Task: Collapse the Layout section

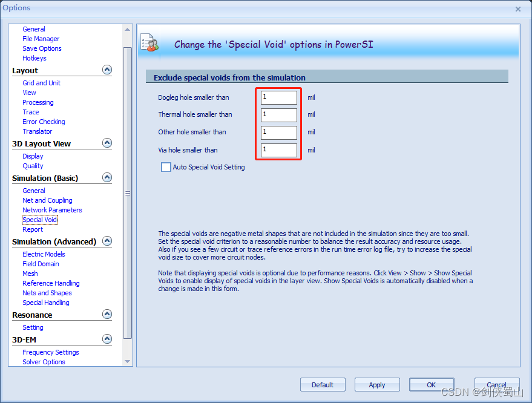Action: (x=107, y=70)
